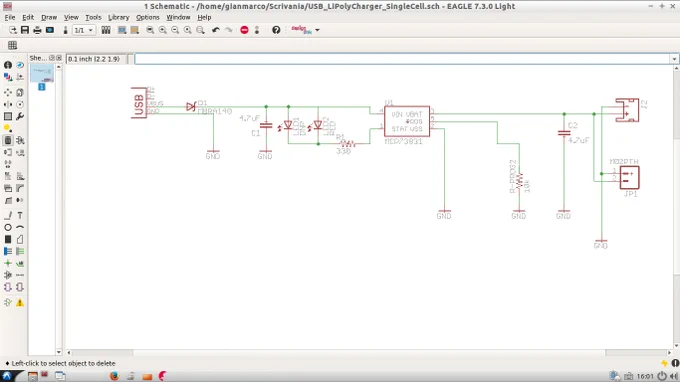Click the horizontal scrollbar of the canvas

point(369,353)
